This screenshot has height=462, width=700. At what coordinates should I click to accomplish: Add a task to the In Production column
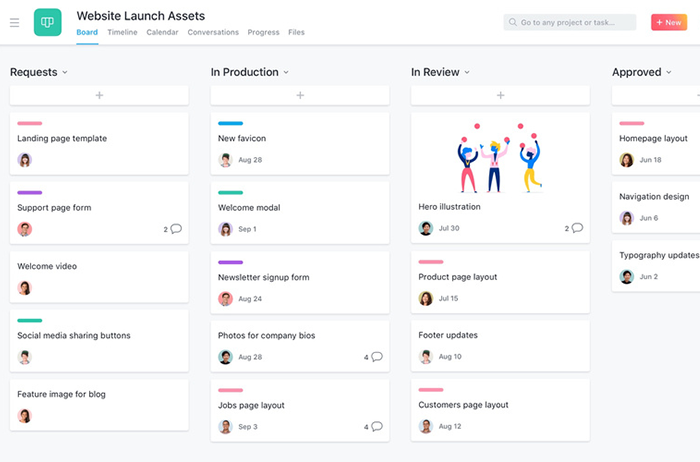[x=300, y=95]
